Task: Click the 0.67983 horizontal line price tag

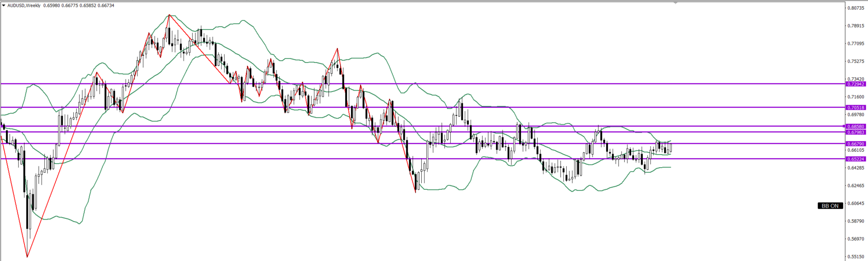Action: 856,132
